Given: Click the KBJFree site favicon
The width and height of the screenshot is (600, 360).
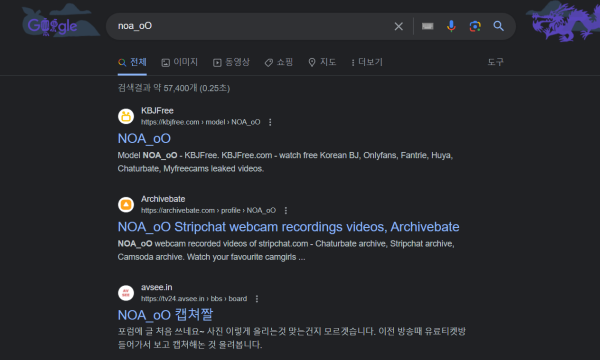Looking at the screenshot, I should [126, 116].
